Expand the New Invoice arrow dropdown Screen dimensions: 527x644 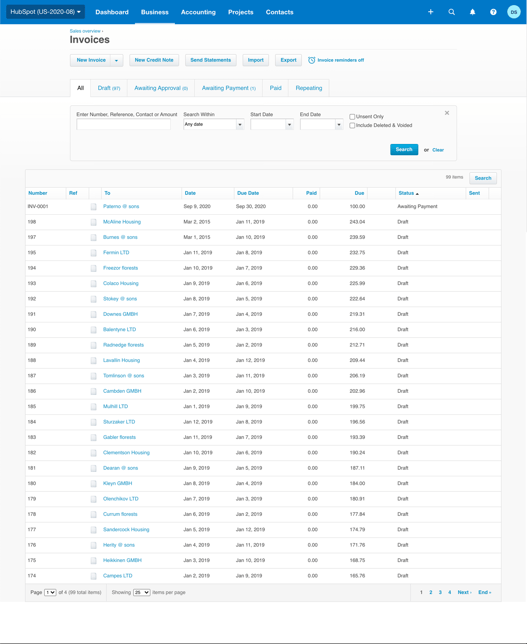117,60
